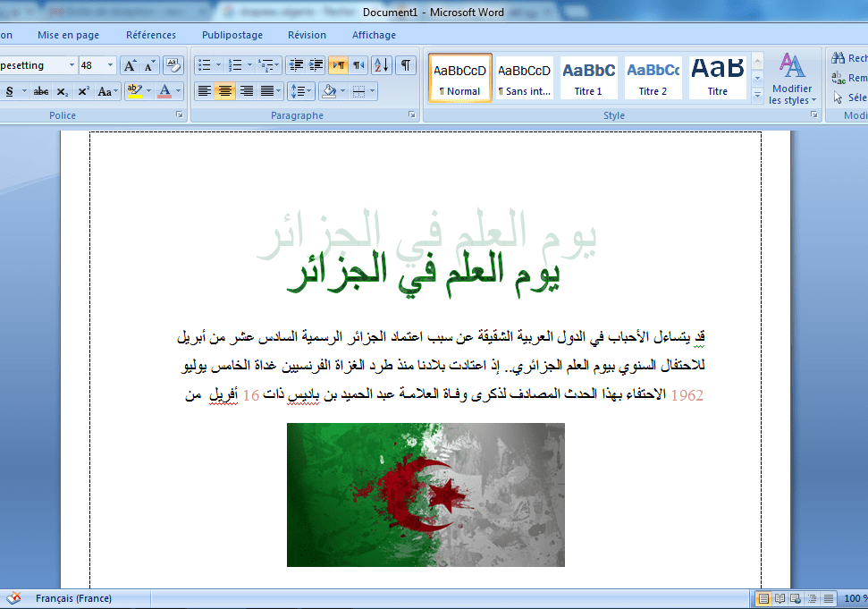Toggle center alignment button

click(225, 91)
